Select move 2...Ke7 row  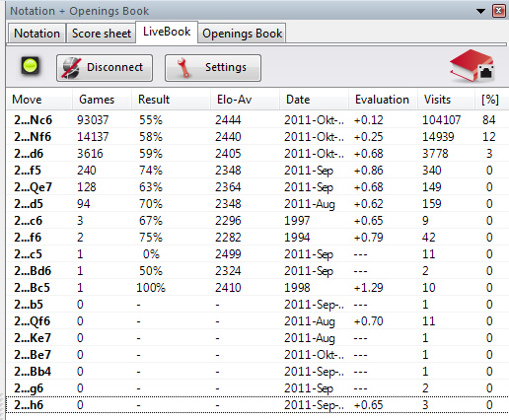(x=257, y=338)
